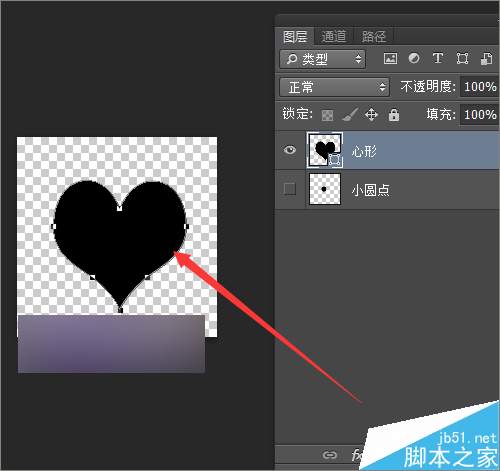Click link layers chain icon
This screenshot has height=471, width=500.
click(330, 455)
